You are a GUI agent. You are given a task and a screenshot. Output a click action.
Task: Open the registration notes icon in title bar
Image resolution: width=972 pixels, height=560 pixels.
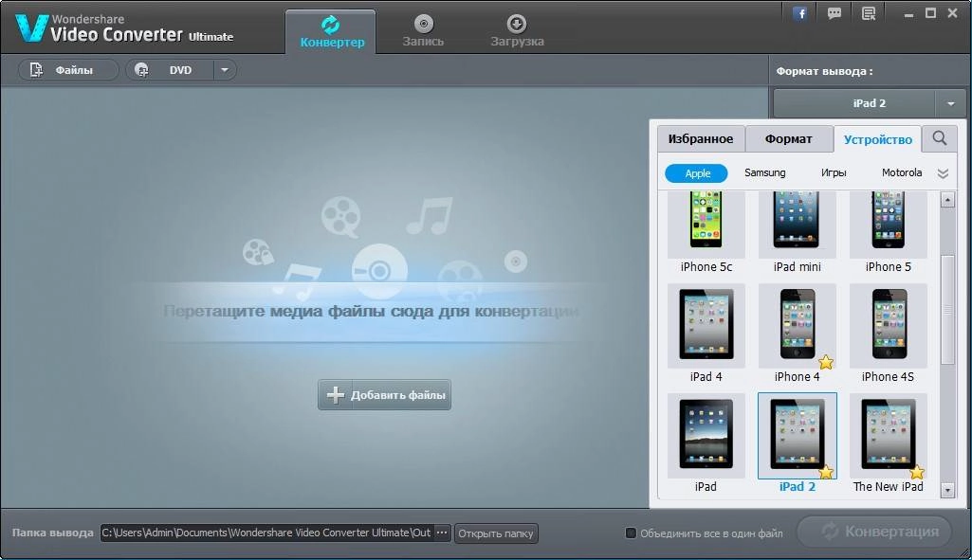pos(869,13)
